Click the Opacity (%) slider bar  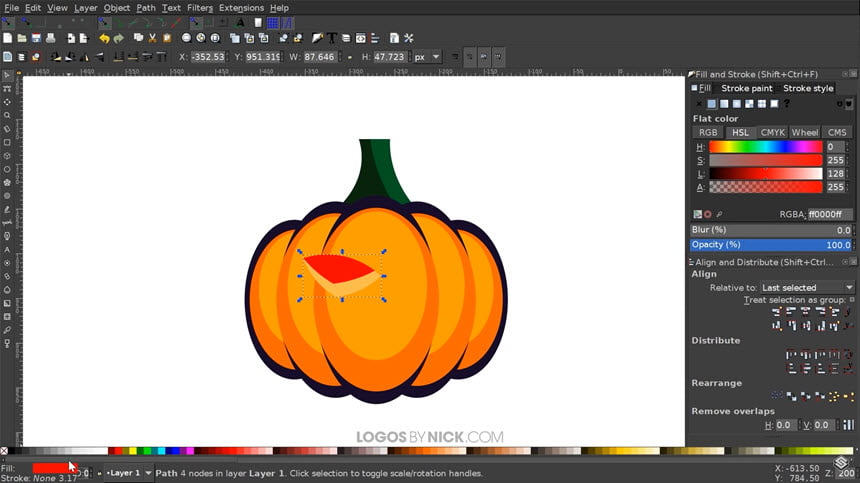[771, 245]
